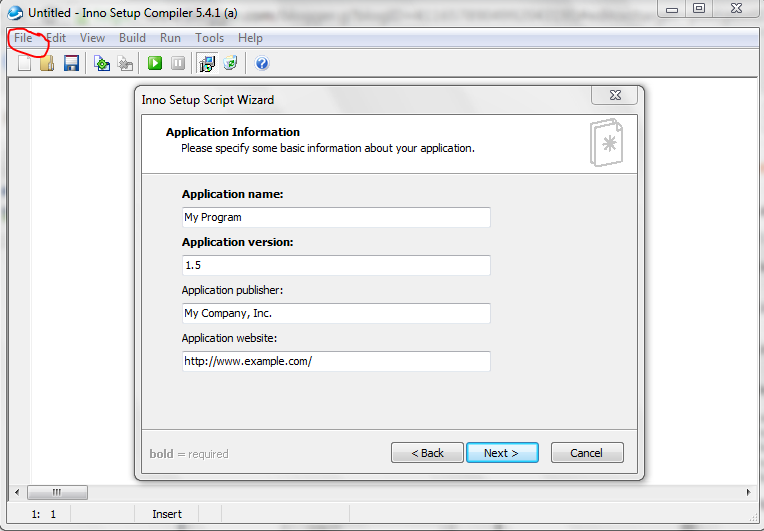764x531 pixels.
Task: Click the New script toolbar icon
Action: 24,63
